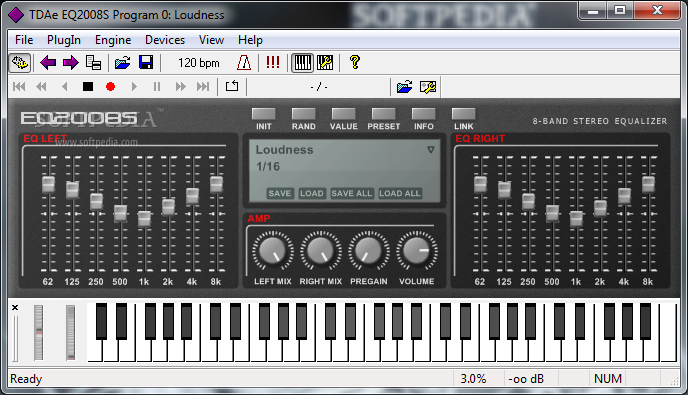The width and height of the screenshot is (688, 395).
Task: Click the red panic exclamation icon
Action: 273,62
